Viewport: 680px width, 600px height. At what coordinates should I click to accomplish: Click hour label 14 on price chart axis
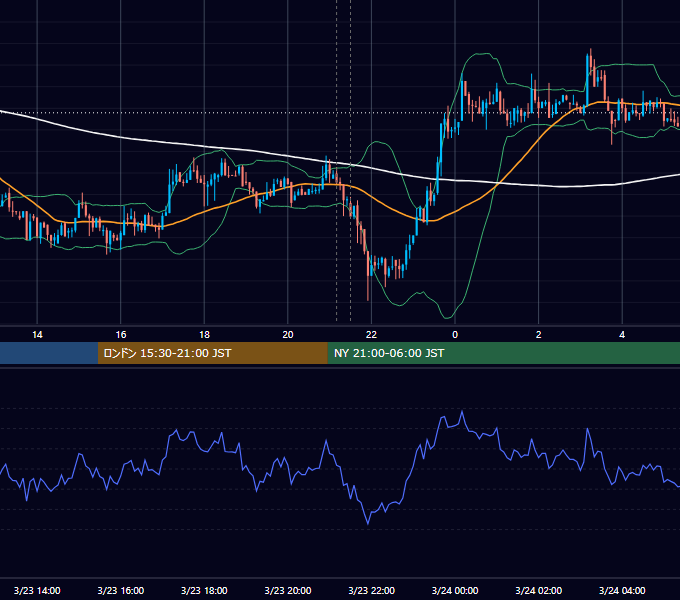click(37, 335)
